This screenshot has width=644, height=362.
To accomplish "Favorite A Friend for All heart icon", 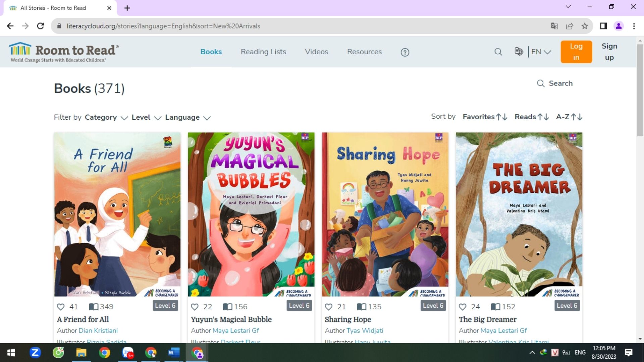I will coord(61,307).
